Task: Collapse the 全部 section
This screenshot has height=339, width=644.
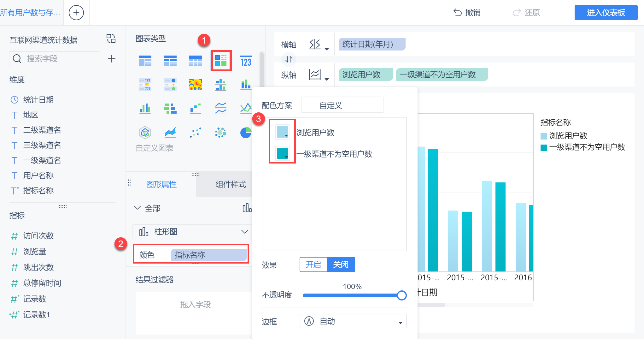Action: click(x=137, y=208)
